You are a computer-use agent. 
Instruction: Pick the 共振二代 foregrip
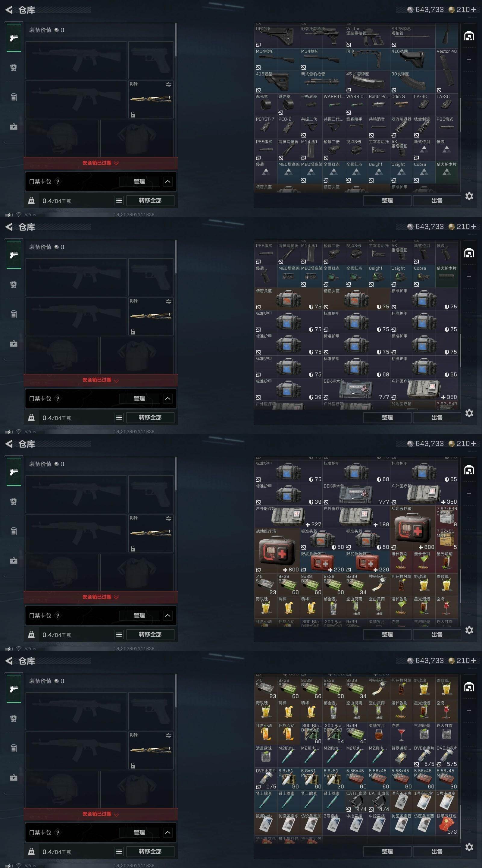tap(311, 127)
